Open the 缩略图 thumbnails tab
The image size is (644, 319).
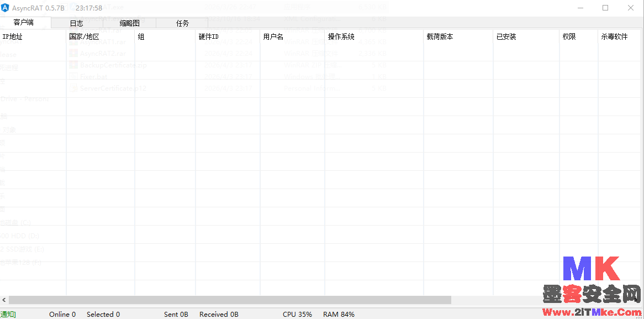[x=129, y=23]
